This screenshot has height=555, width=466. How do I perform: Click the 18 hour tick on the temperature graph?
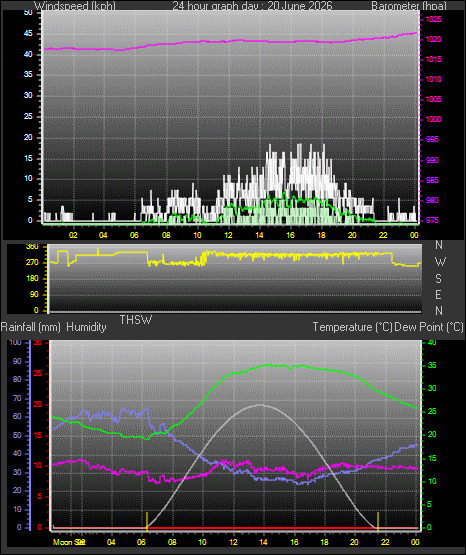tap(324, 542)
